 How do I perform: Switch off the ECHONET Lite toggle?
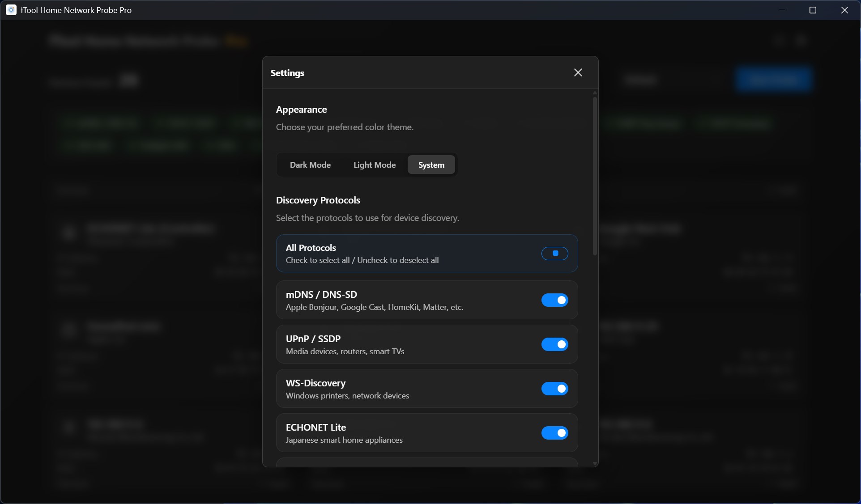[554, 433]
